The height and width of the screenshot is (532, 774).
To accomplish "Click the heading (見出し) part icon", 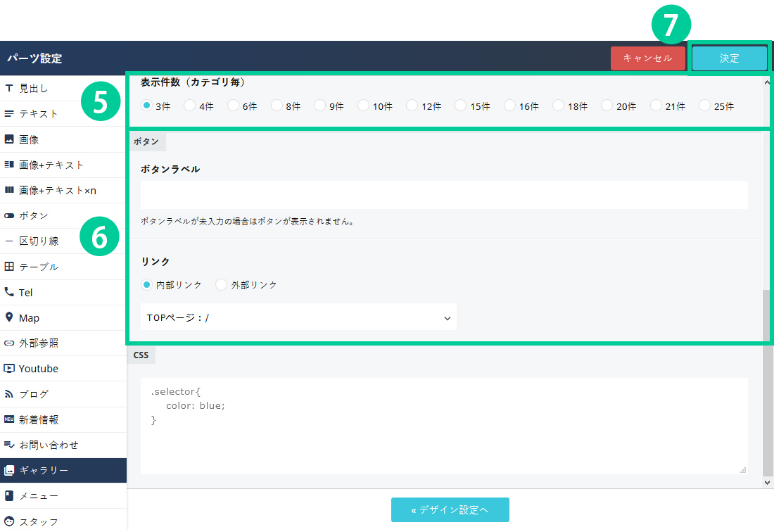I will (x=9, y=89).
